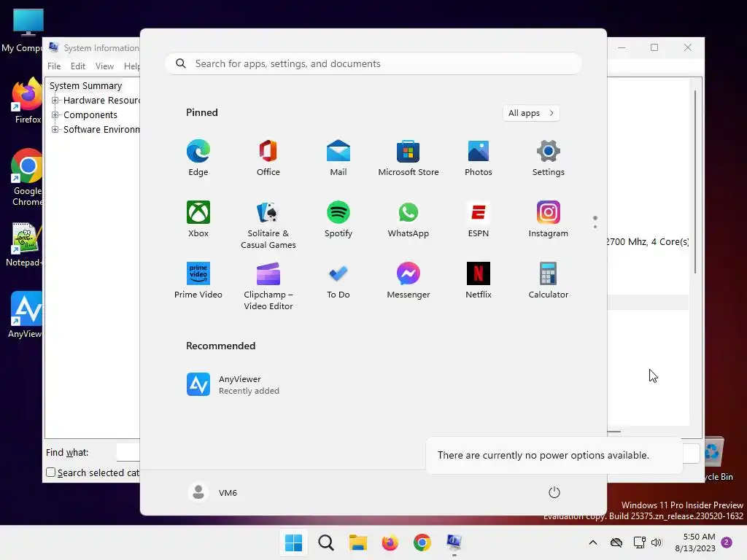Open the Edge pinned app
Viewport: 747px width, 560px height.
(x=198, y=158)
